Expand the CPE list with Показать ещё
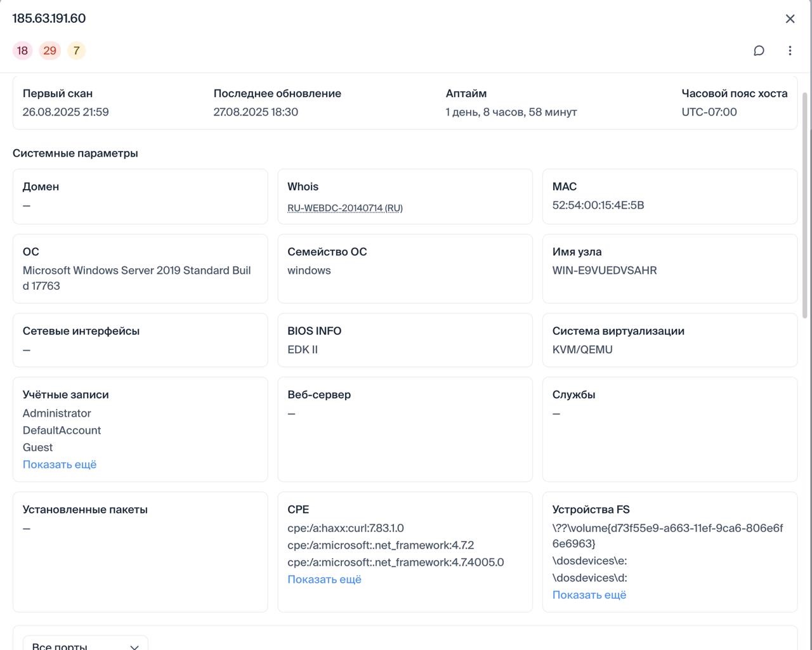This screenshot has width=812, height=650. pyautogui.click(x=324, y=579)
